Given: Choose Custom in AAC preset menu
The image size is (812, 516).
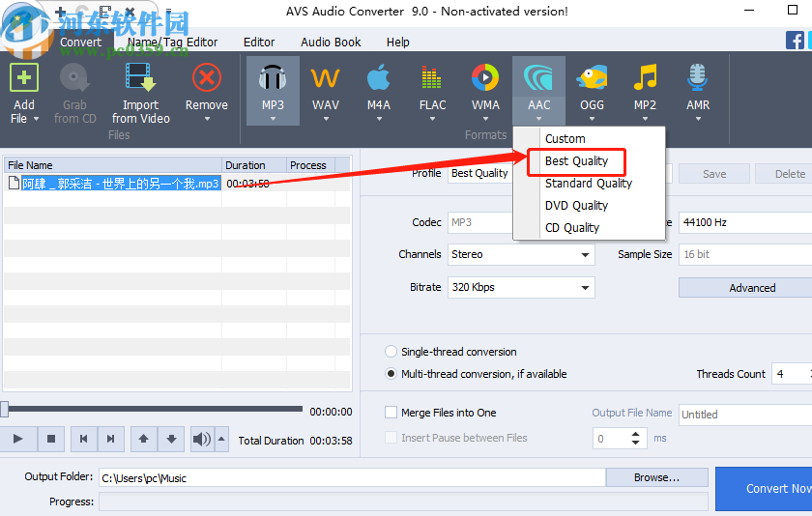Looking at the screenshot, I should 589,139.
